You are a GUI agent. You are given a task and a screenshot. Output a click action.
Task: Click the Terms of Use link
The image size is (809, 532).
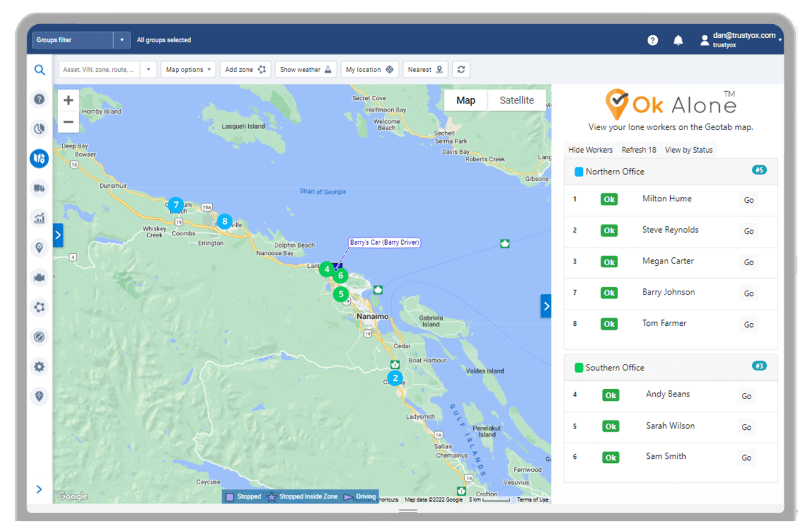pyautogui.click(x=532, y=500)
